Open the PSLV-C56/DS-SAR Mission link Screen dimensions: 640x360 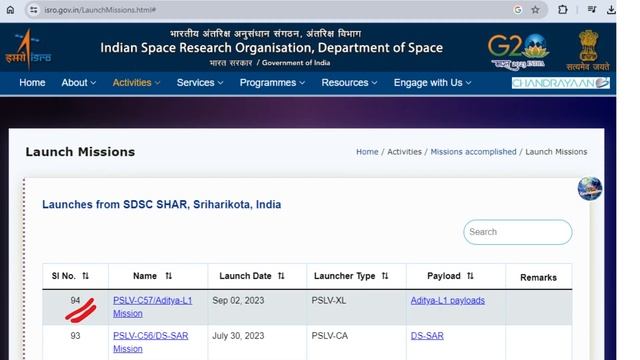coord(151,342)
